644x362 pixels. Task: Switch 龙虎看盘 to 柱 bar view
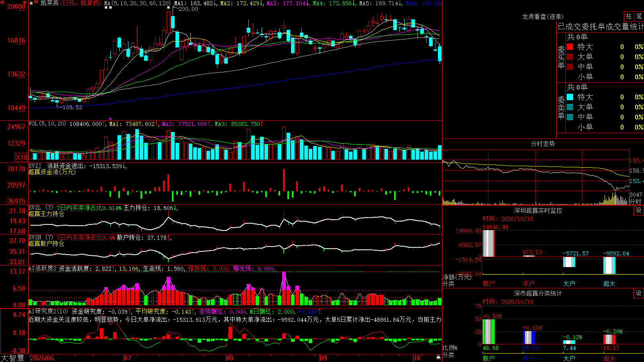coord(629,16)
